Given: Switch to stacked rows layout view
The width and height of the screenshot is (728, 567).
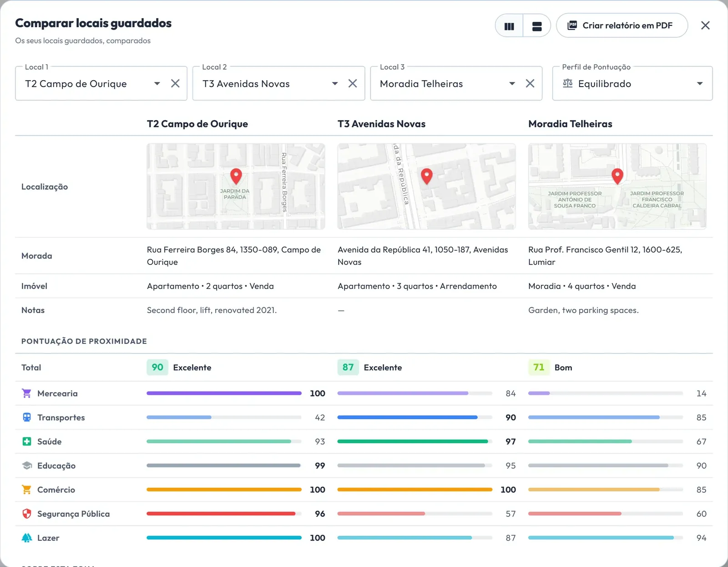Looking at the screenshot, I should click(x=537, y=26).
